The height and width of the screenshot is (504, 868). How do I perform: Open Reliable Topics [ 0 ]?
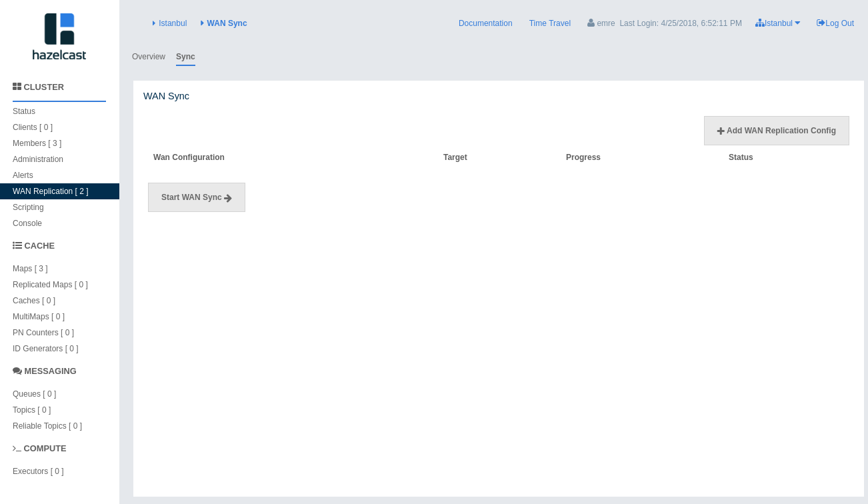tap(47, 426)
